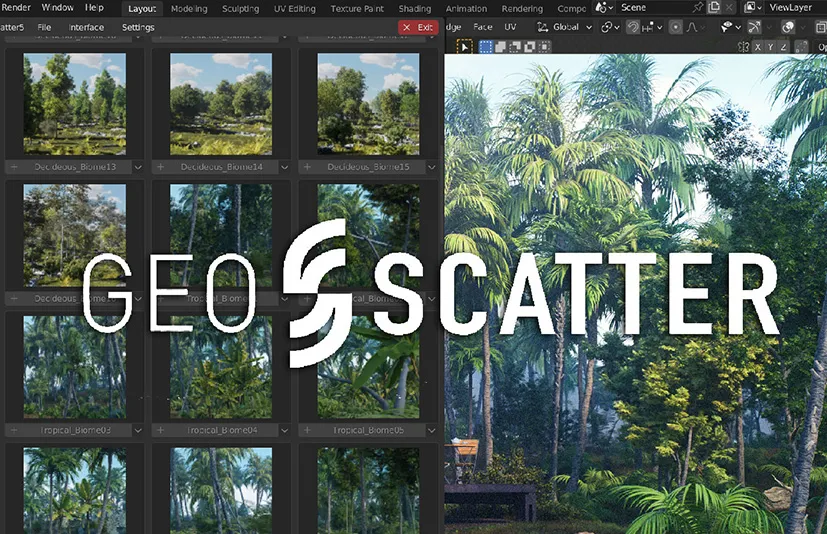Open the scene browse dropdown icon

pyautogui.click(x=604, y=7)
